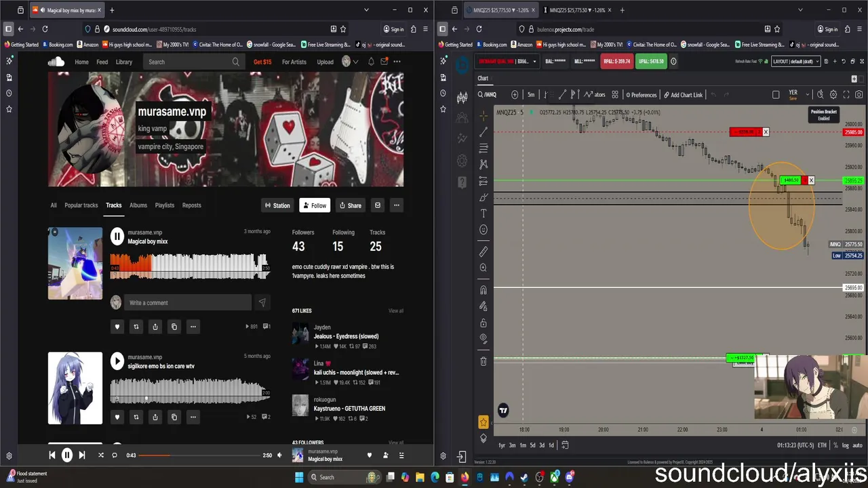Open the Reposts tab
Screen dimensions: 868x488
pos(191,205)
